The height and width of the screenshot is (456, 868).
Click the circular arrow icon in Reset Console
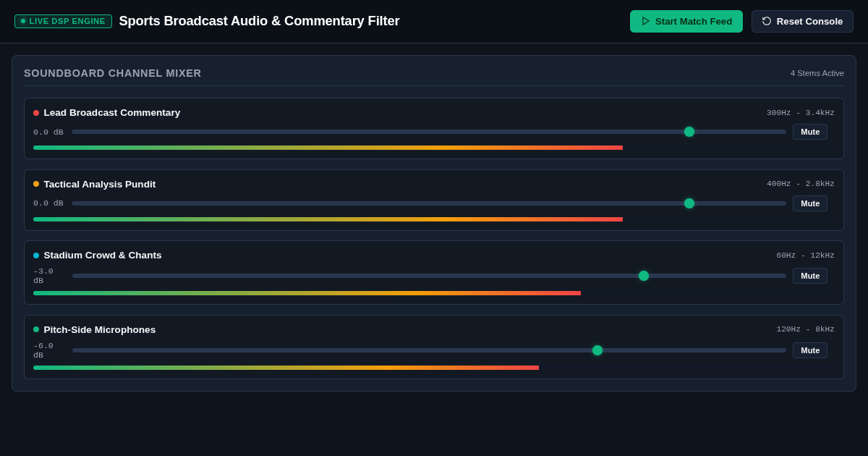point(767,21)
